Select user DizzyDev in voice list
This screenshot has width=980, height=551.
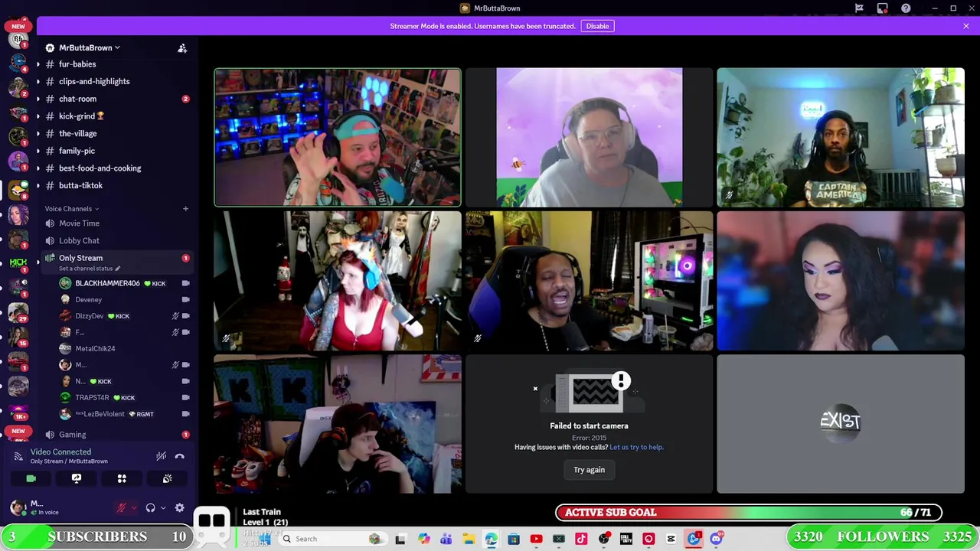[x=89, y=316]
